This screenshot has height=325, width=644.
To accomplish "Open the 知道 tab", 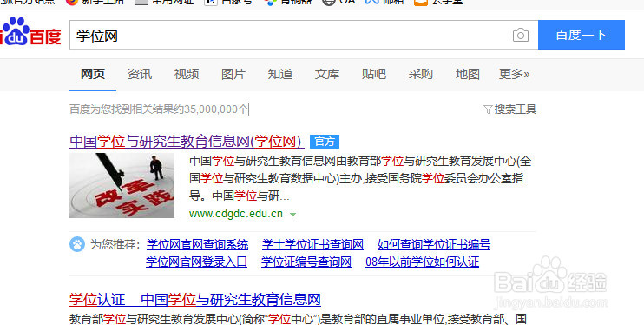I will pos(280,74).
